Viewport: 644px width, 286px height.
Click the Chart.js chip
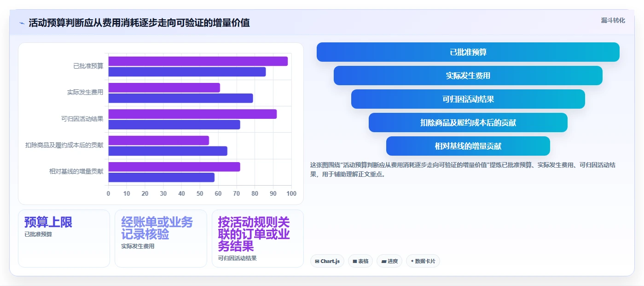click(x=327, y=261)
